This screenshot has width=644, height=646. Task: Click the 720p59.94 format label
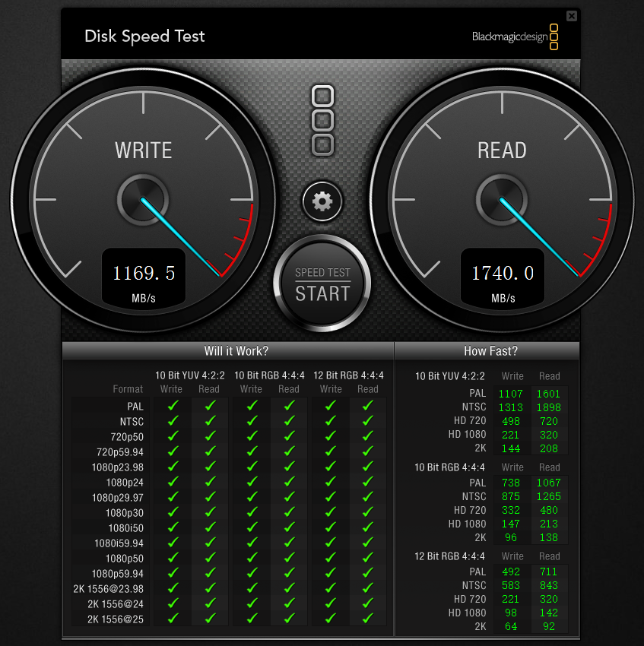(x=120, y=452)
